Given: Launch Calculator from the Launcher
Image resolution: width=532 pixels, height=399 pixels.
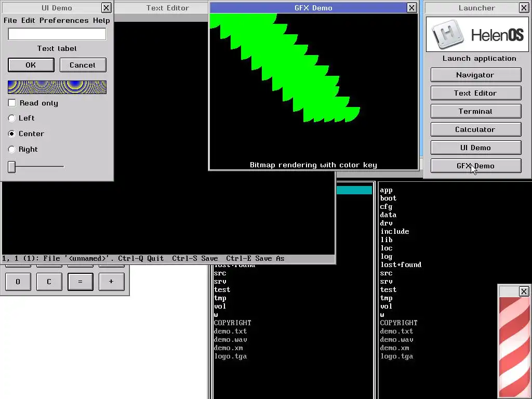Looking at the screenshot, I should (476, 129).
